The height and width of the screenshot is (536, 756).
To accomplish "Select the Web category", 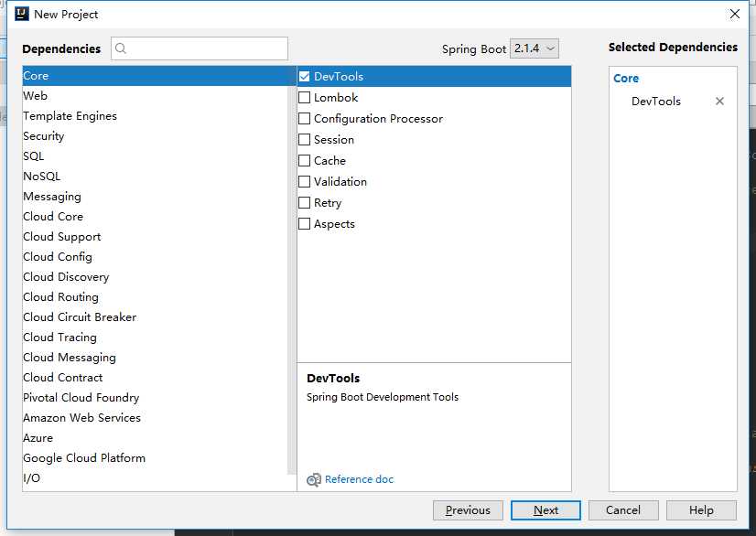I will tap(155, 96).
